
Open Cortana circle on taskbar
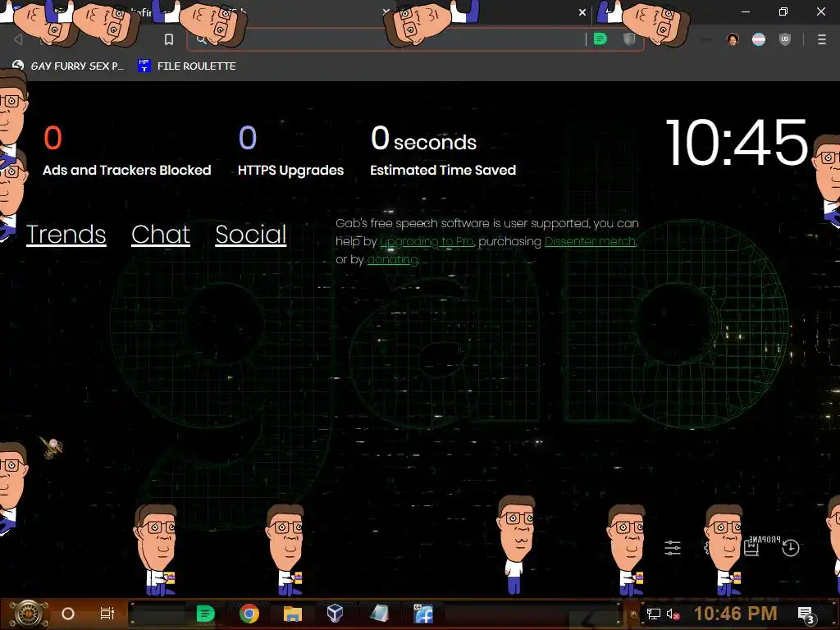coord(68,614)
